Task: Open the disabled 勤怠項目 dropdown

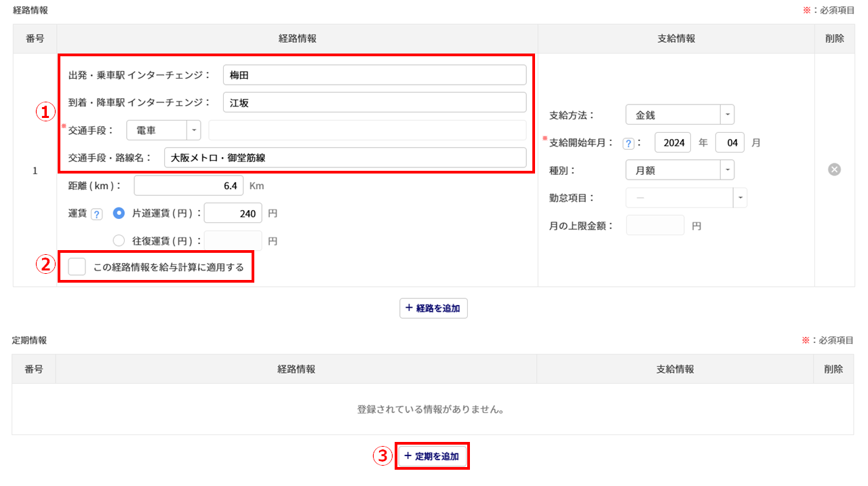Action: click(686, 198)
